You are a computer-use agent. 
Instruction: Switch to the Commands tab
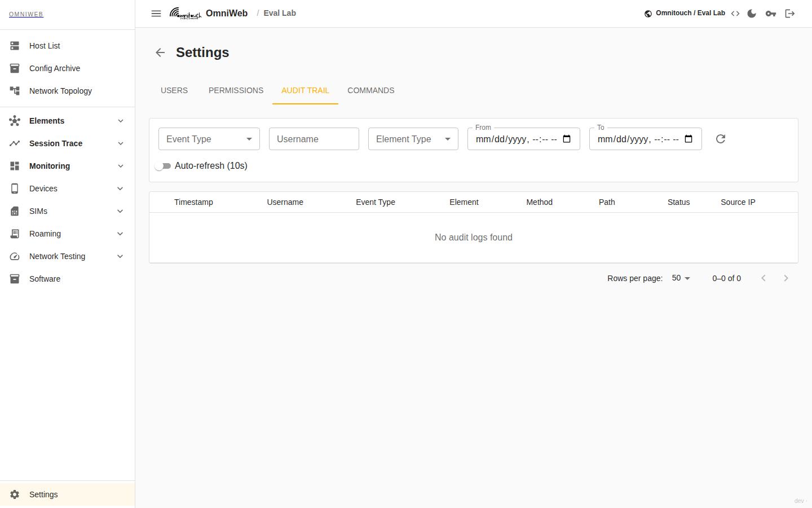point(371,90)
